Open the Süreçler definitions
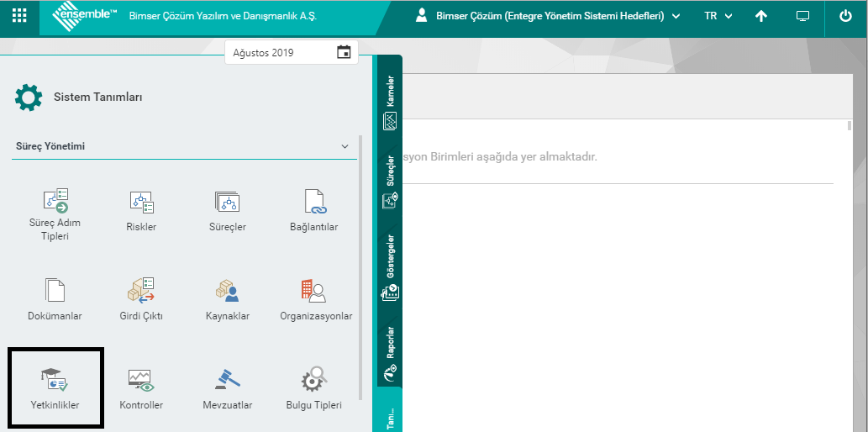Screen dimensions: 868x432 [x=228, y=212]
